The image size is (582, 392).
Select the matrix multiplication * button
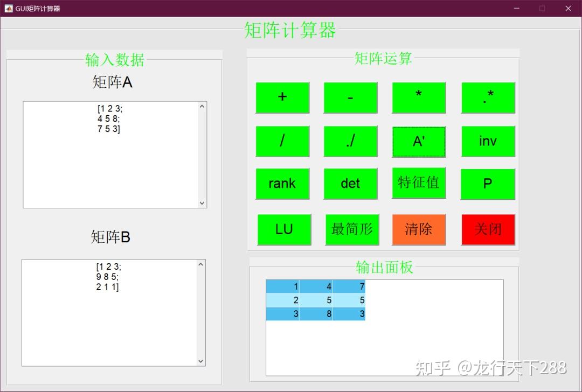pos(419,97)
